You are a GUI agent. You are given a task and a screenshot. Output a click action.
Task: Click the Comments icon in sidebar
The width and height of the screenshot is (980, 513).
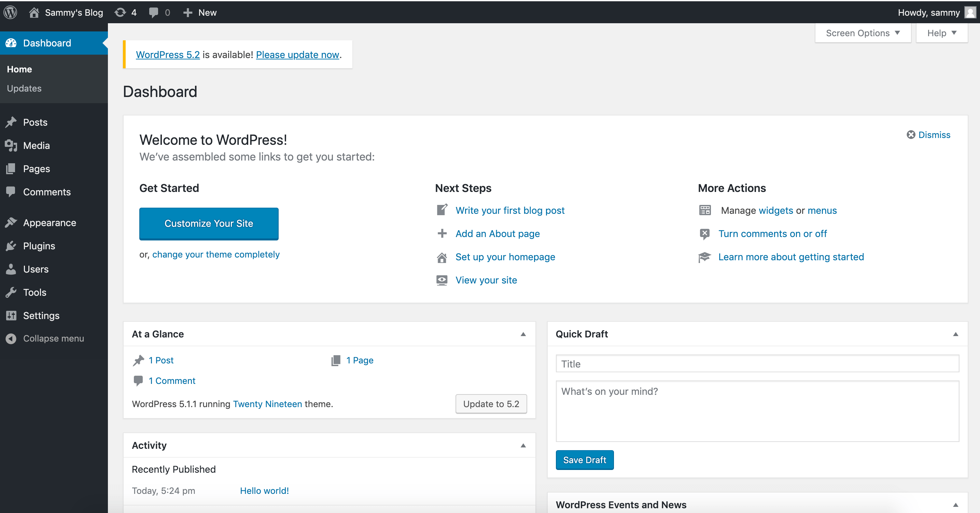click(x=12, y=192)
